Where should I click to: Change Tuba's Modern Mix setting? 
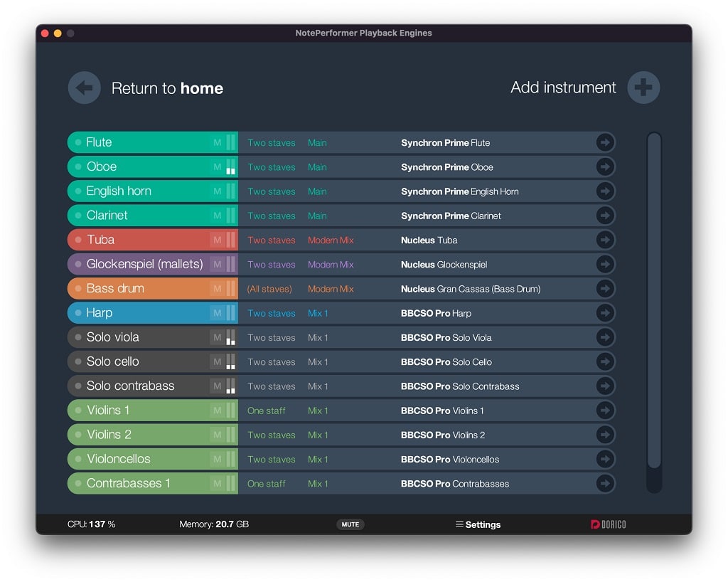[331, 240]
